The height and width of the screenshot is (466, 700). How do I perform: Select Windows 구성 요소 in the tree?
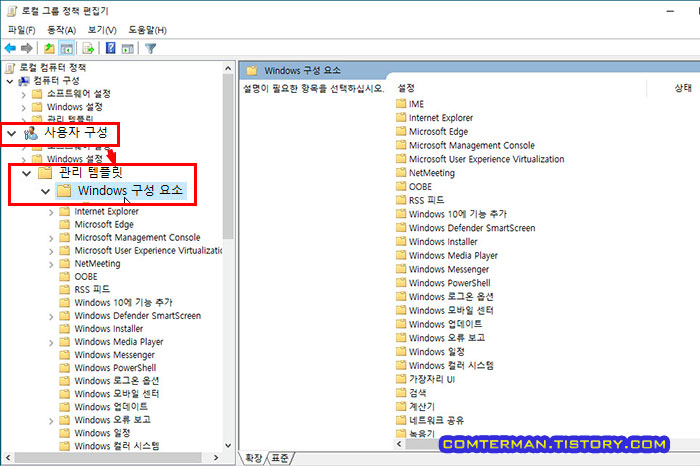(x=130, y=190)
